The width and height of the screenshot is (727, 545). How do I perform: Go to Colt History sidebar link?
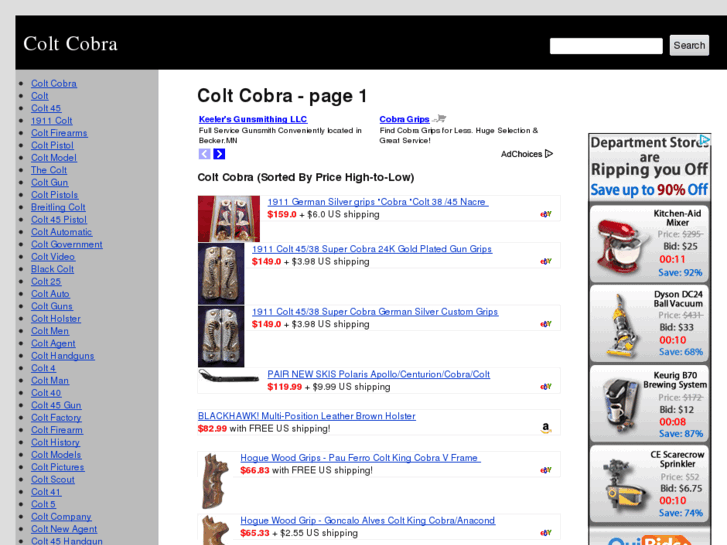click(x=55, y=442)
